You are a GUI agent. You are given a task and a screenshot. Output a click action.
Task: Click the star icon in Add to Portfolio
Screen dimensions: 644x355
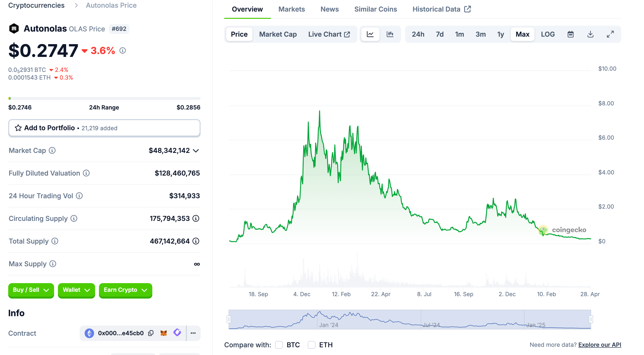click(18, 128)
